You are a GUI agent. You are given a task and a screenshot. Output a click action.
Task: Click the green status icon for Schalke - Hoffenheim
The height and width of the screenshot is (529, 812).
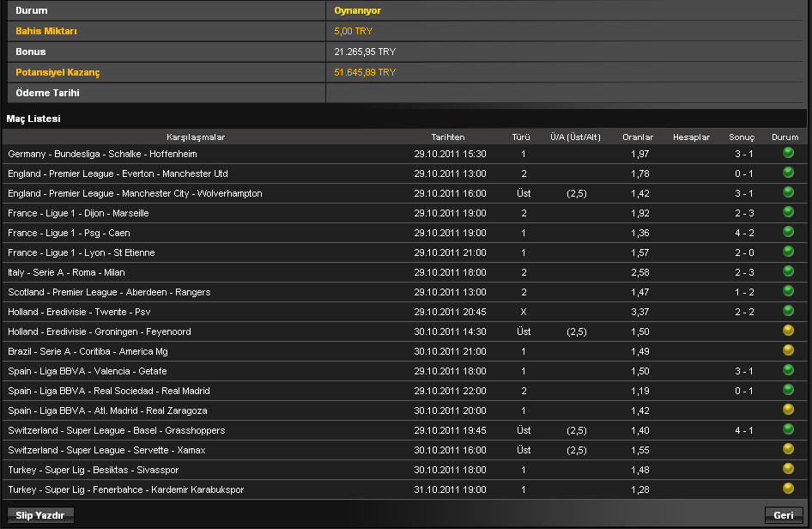point(788,153)
